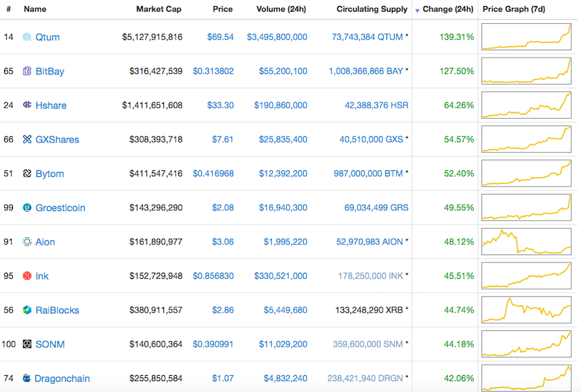
Task: Click the Dragonchain coin logo icon
Action: point(26,378)
